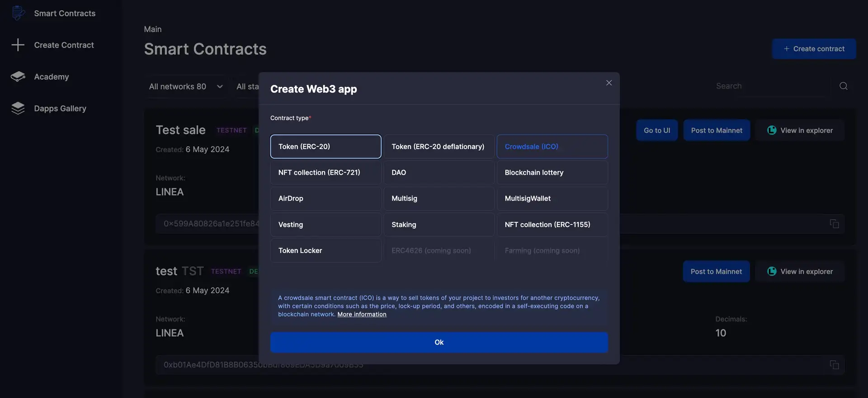Click the search magnifier icon
The height and width of the screenshot is (398, 868).
[843, 86]
